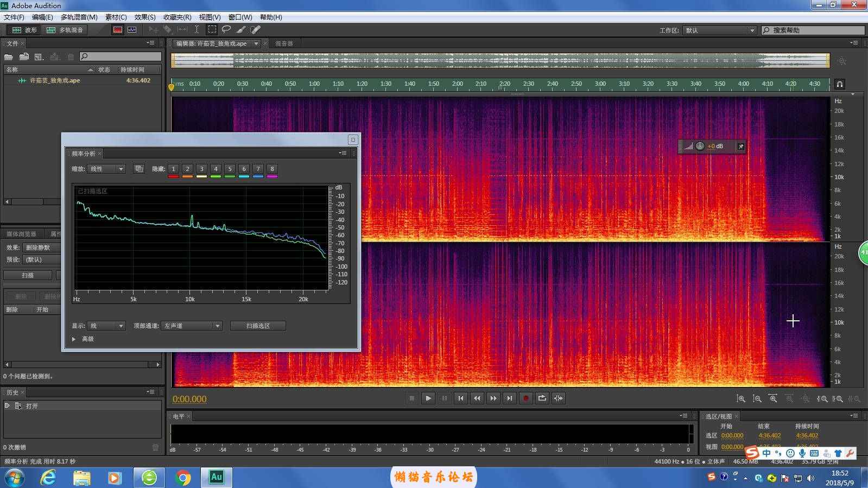
Task: Toggle hold button 8 in frequency analysis
Action: point(272,169)
